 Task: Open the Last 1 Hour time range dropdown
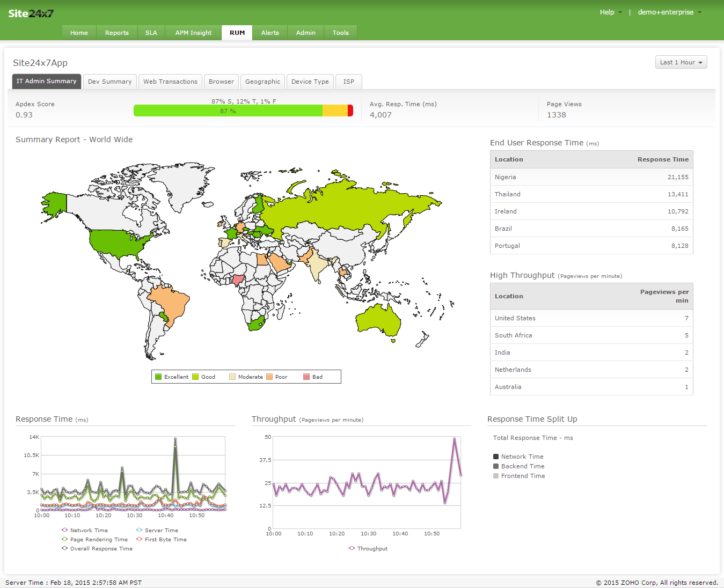point(681,62)
